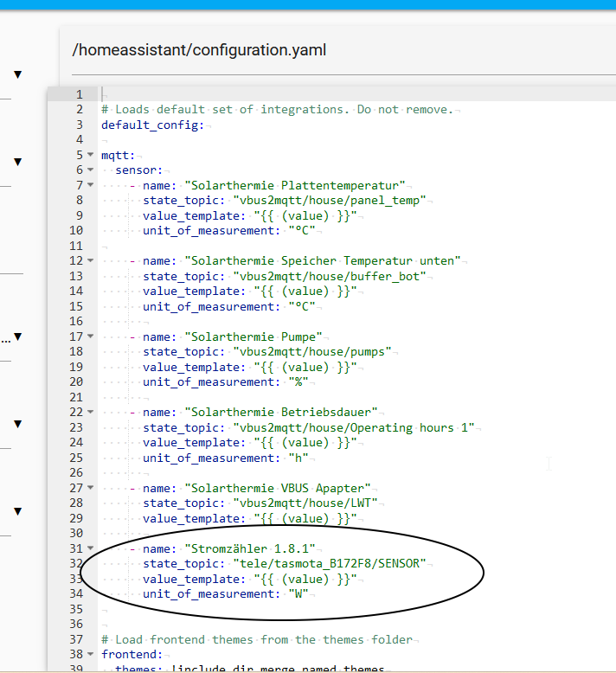616x673 pixels.
Task: Click value_template on line 24
Action: [x=250, y=443]
